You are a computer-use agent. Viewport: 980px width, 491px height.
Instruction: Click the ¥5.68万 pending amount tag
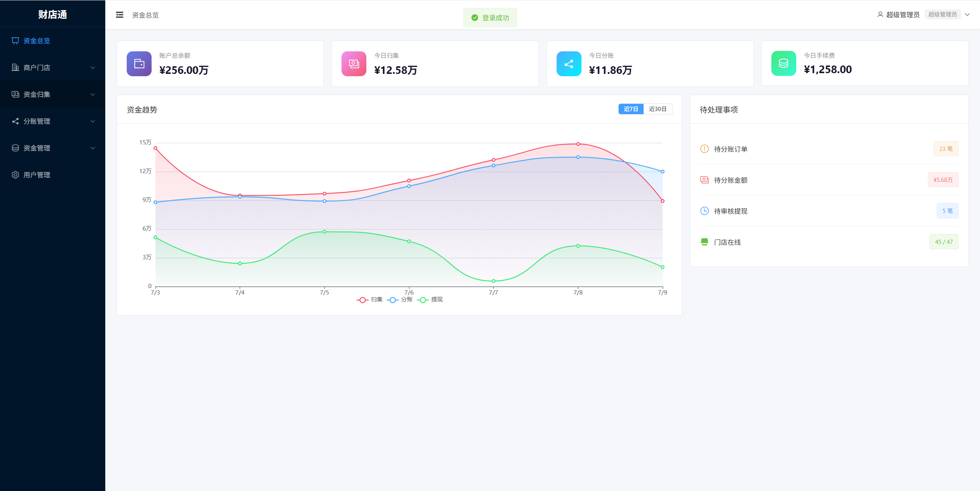click(943, 180)
